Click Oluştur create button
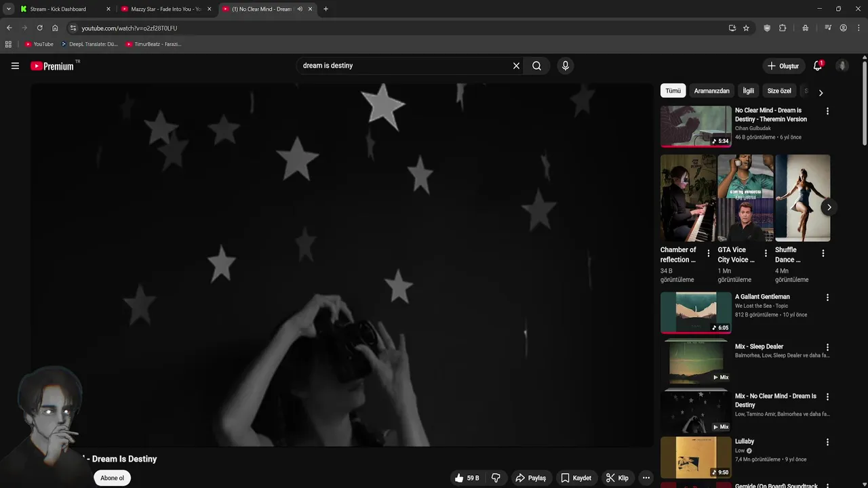The height and width of the screenshot is (488, 868). (x=783, y=66)
